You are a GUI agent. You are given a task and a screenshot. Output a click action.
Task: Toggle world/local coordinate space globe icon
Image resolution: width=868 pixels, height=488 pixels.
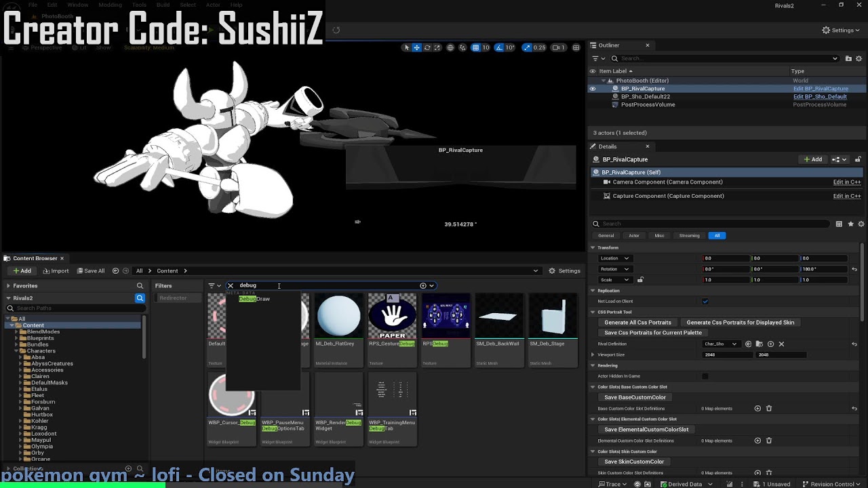tap(450, 47)
